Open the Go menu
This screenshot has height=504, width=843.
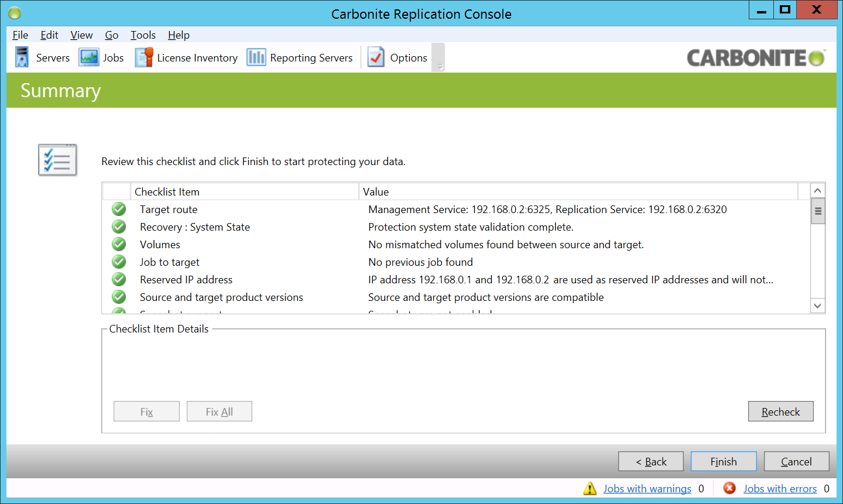[112, 35]
